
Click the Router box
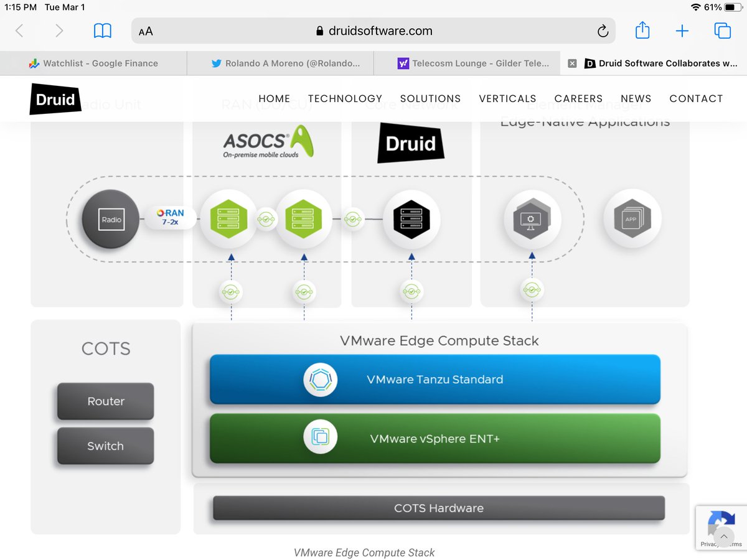(106, 401)
